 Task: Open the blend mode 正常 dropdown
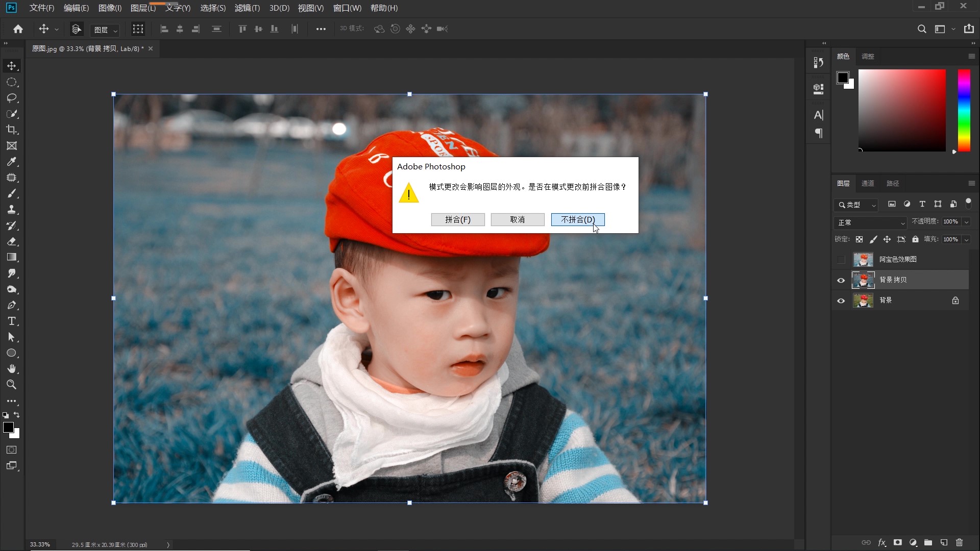pyautogui.click(x=871, y=222)
